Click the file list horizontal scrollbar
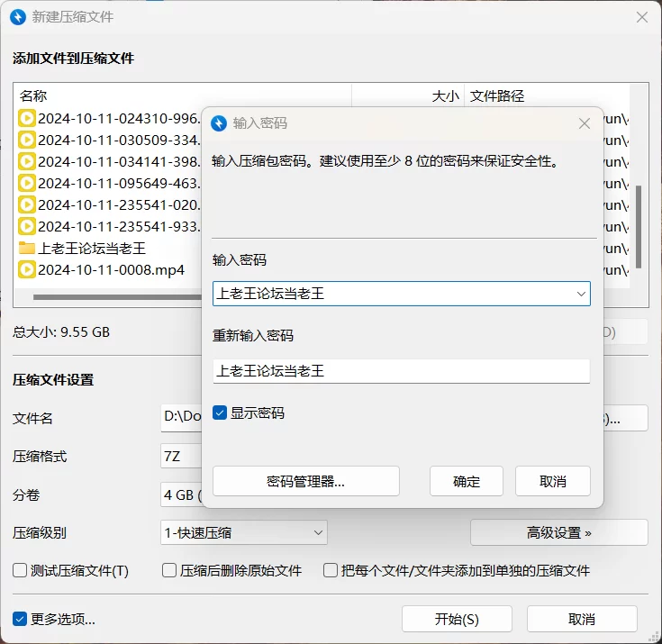 pyautogui.click(x=117, y=297)
